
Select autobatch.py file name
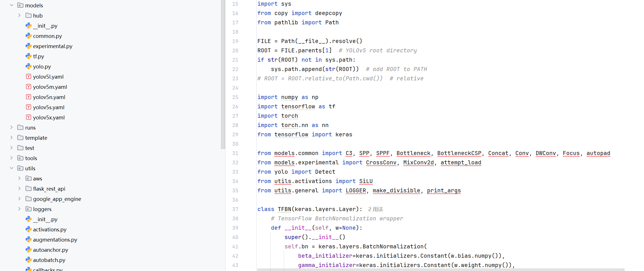[x=49, y=260]
